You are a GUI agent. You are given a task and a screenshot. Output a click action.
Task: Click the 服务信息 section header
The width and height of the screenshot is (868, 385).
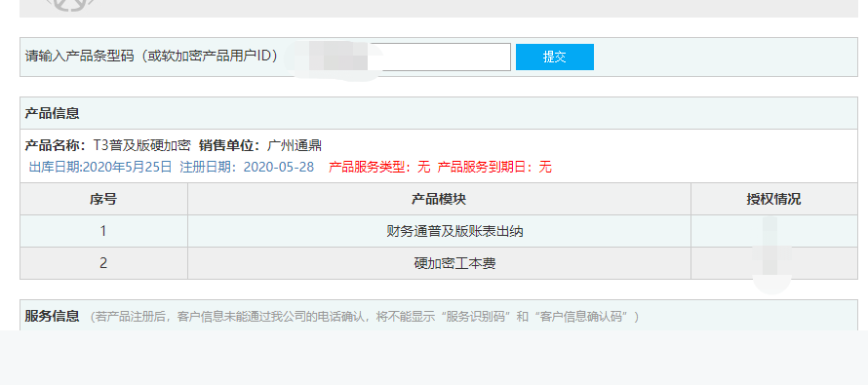(x=52, y=317)
